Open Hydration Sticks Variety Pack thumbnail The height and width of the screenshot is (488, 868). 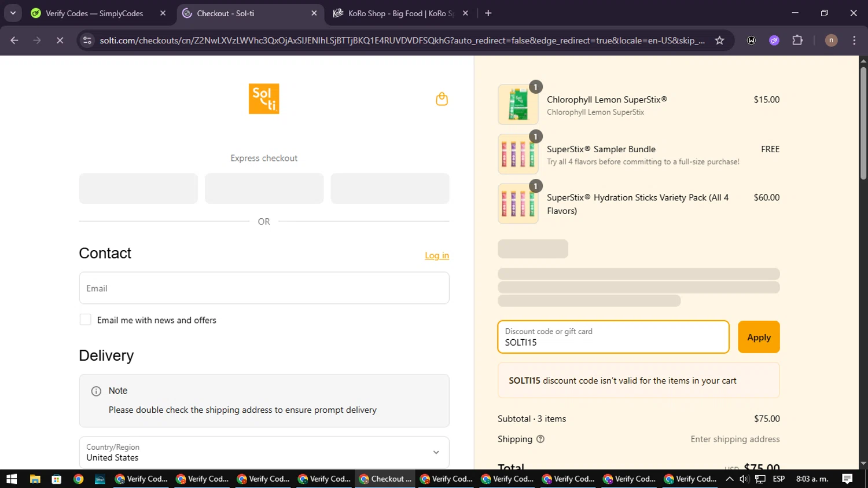pyautogui.click(x=518, y=204)
